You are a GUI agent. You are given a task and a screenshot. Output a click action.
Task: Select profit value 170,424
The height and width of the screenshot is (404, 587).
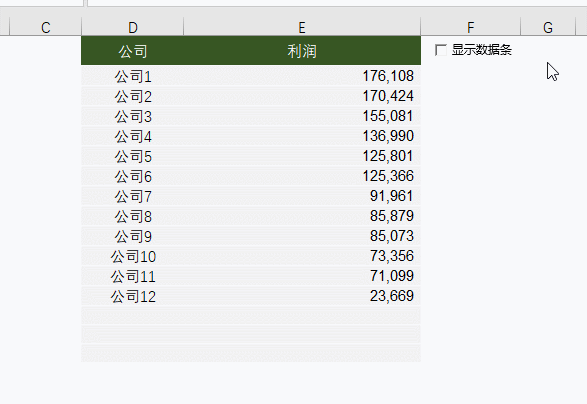point(302,96)
